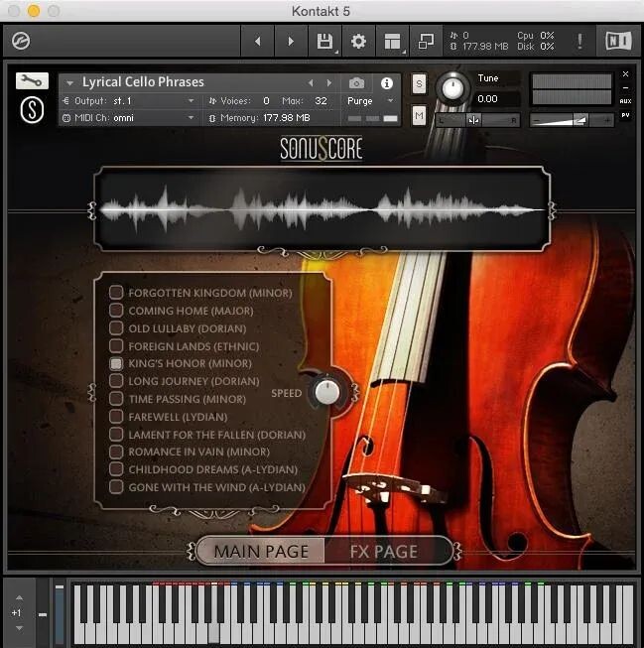Viewport: 644px width, 648px height.
Task: Click the wrench icon to edit instrument
Action: pyautogui.click(x=32, y=81)
